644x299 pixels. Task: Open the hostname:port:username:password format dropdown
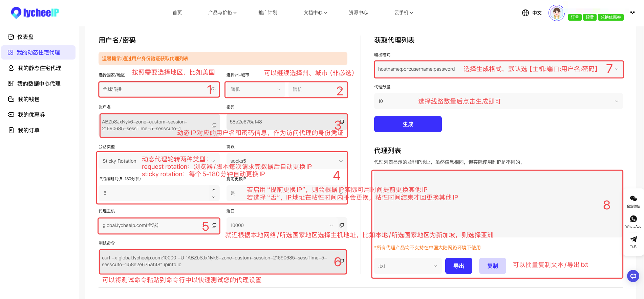[x=499, y=69]
